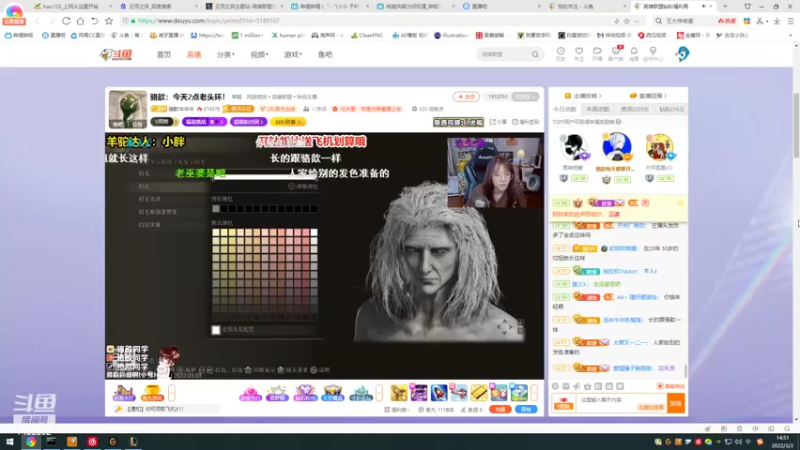Expand the 游戏 dropdown menu
The width and height of the screenshot is (800, 450).
click(x=293, y=55)
